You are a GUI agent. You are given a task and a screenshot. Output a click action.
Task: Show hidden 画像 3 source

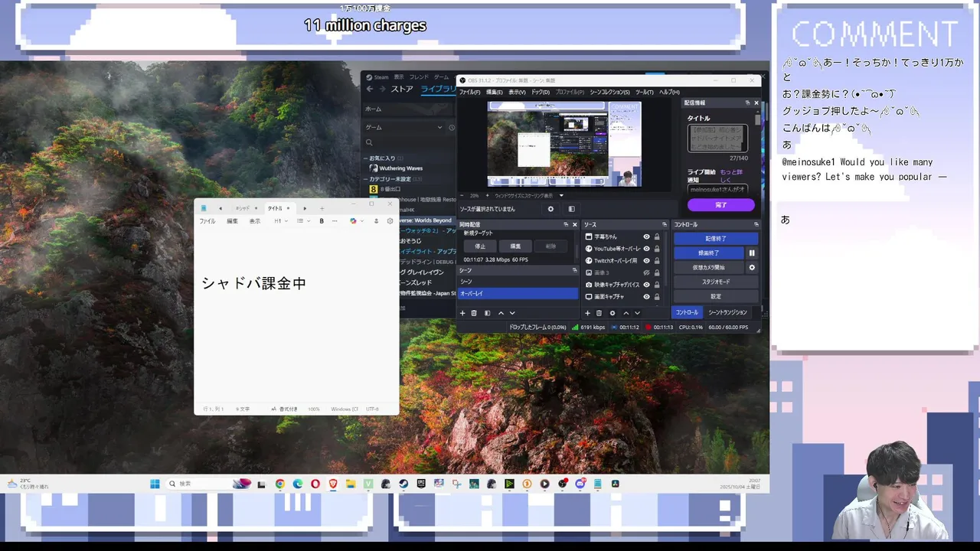coord(646,272)
